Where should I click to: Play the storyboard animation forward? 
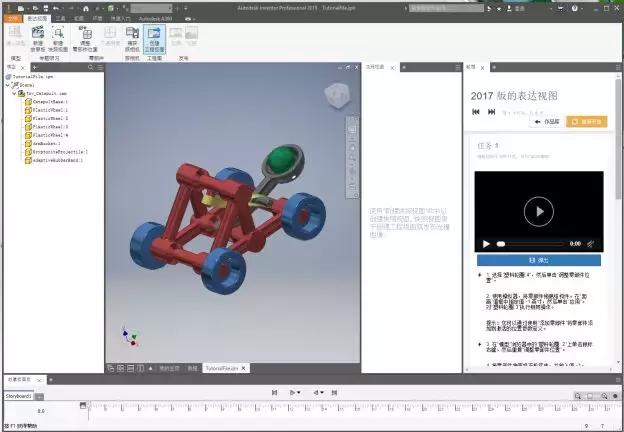point(292,393)
